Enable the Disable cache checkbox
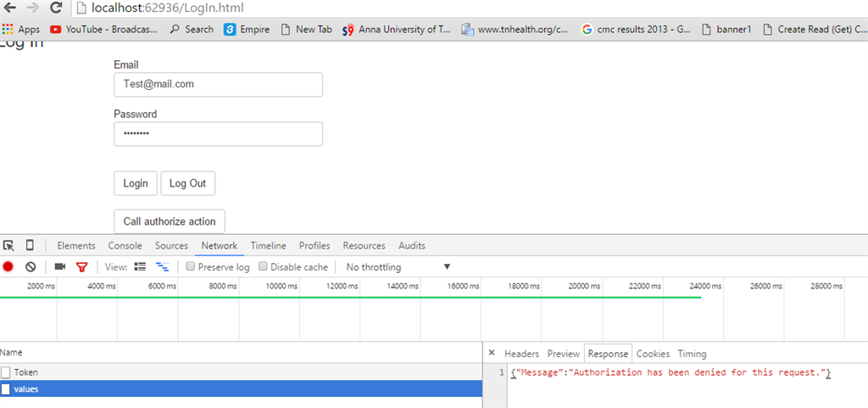This screenshot has height=408, width=868. click(263, 267)
